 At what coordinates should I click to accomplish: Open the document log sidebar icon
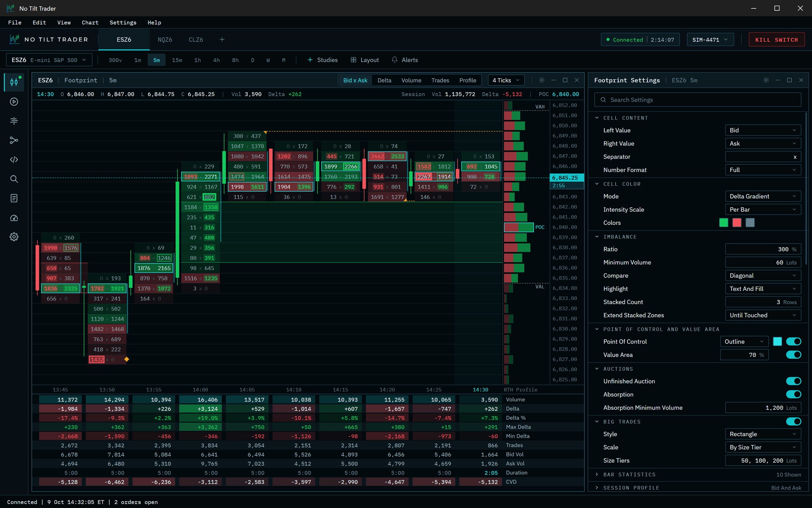pos(14,198)
